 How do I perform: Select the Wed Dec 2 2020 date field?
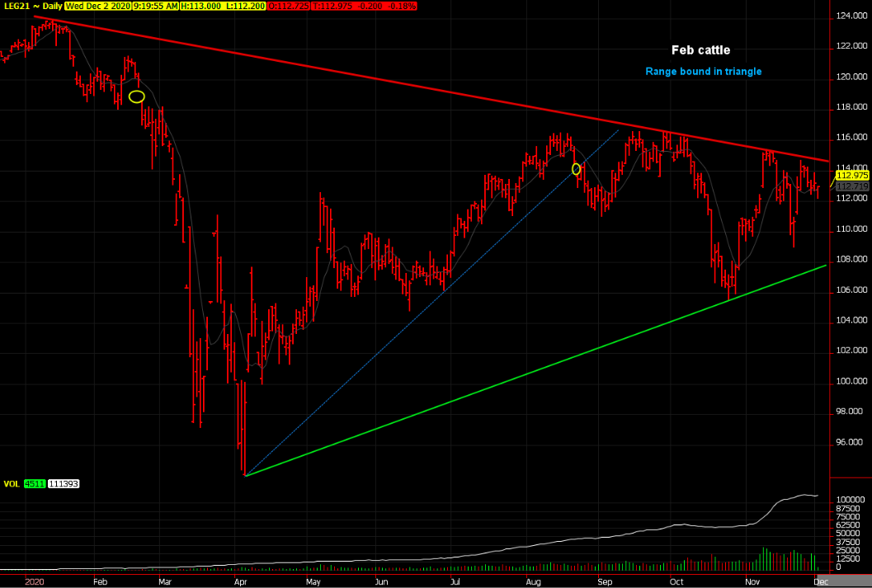pos(98,6)
